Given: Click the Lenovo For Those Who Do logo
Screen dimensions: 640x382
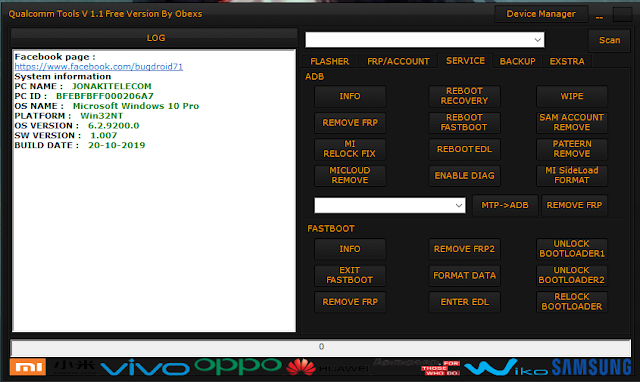Looking at the screenshot, I should tap(417, 367).
